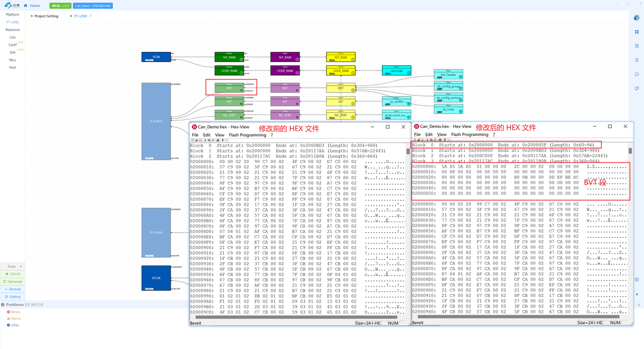The height and width of the screenshot is (349, 644).
Task: Open the Setting button in sidebar
Action: pos(13,297)
